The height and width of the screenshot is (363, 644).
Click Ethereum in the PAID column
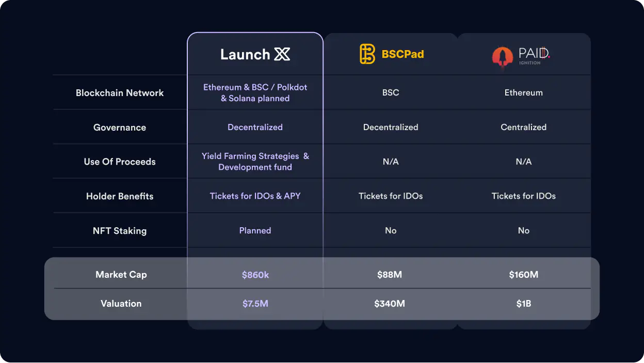pos(524,93)
